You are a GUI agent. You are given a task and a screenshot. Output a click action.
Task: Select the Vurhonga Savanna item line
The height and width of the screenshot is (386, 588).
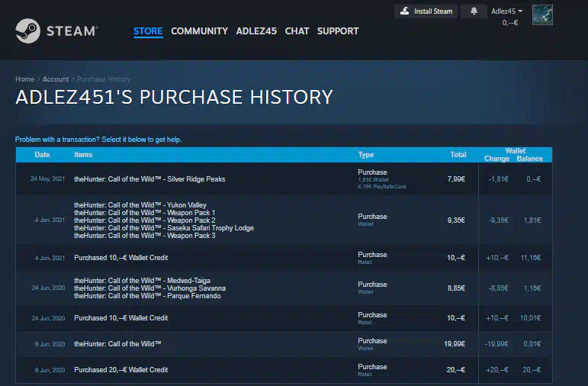pyautogui.click(x=149, y=288)
